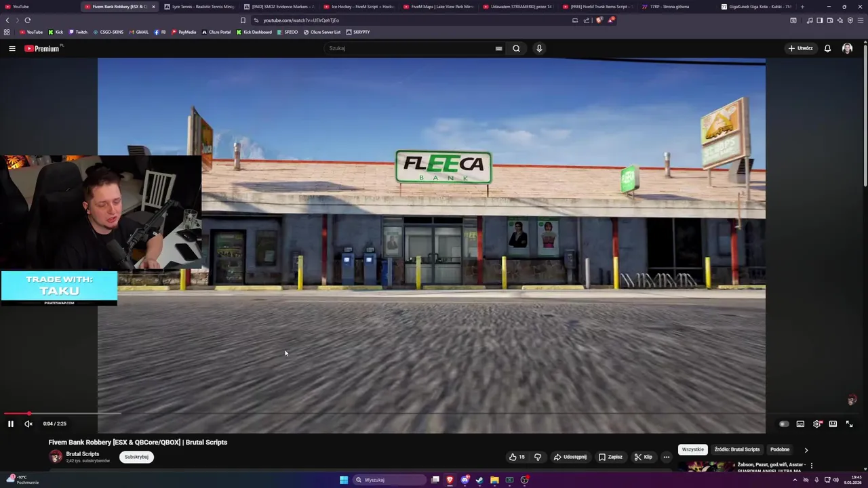Image resolution: width=868 pixels, height=488 pixels.
Task: Open the CSGO-SKINS bookmark
Action: 108,32
